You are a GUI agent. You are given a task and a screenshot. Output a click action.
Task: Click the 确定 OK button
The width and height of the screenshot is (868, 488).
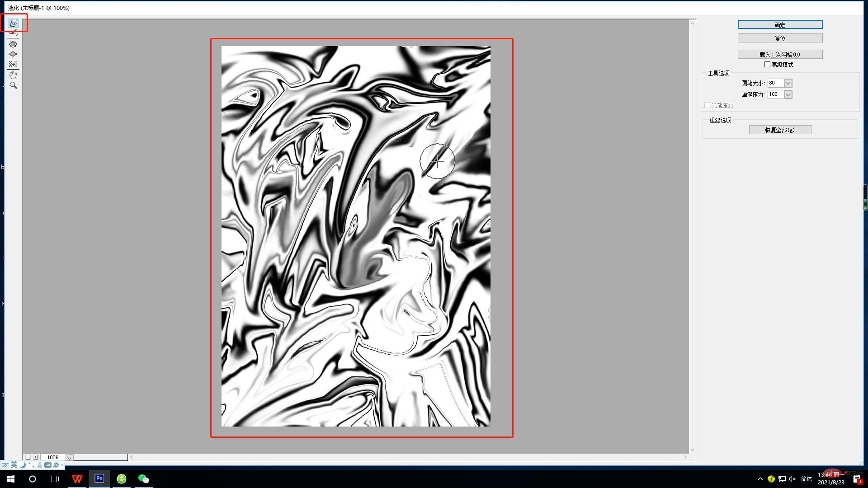(x=780, y=24)
